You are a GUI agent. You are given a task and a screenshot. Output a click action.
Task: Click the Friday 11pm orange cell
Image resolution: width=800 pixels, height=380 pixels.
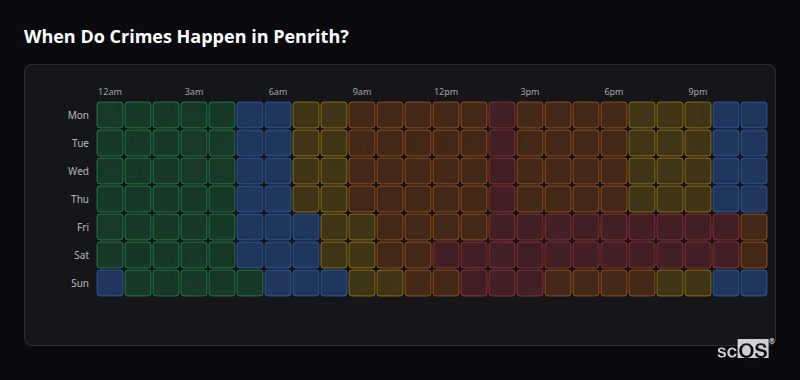coord(754,227)
